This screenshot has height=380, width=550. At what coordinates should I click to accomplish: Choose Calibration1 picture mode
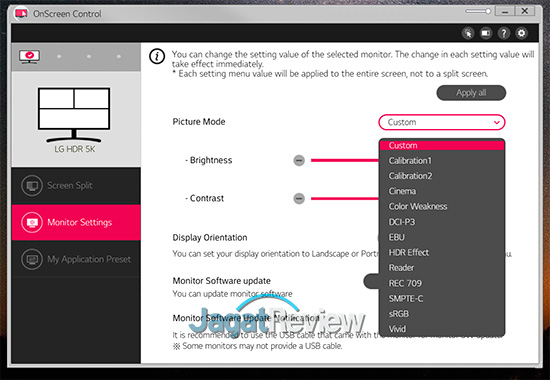(x=442, y=161)
